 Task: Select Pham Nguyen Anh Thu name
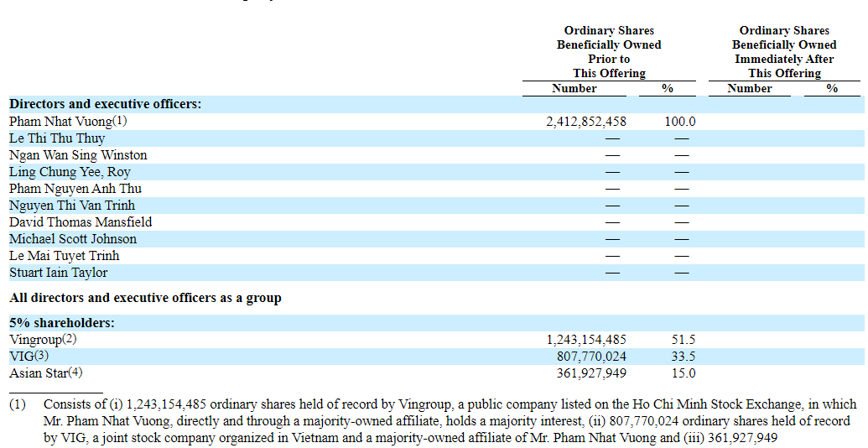pos(75,189)
